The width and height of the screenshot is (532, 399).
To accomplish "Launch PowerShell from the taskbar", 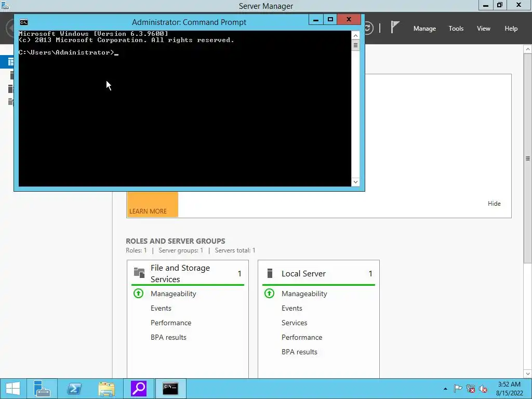I will pyautogui.click(x=74, y=389).
